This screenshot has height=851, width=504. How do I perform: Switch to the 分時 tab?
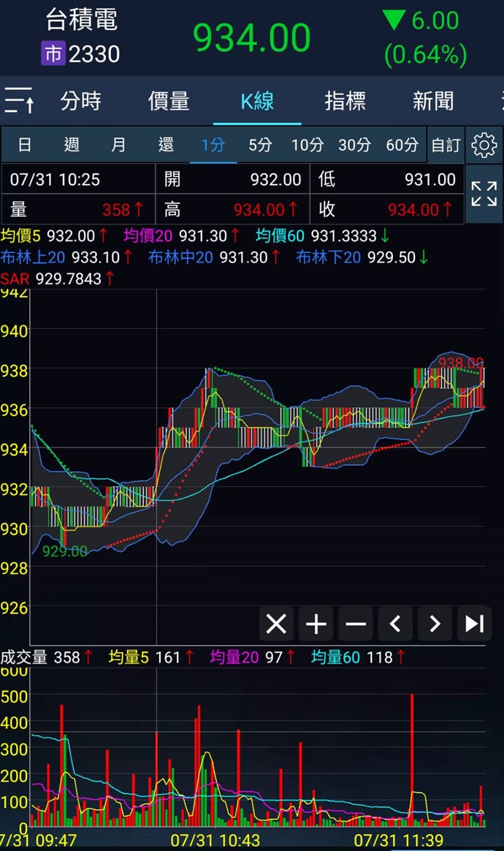[80, 101]
